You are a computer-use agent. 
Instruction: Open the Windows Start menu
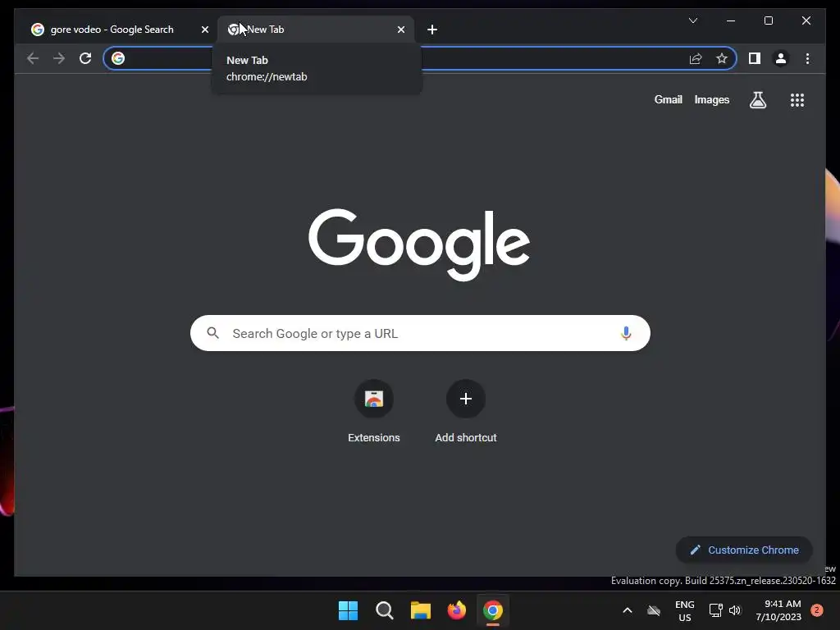348,610
